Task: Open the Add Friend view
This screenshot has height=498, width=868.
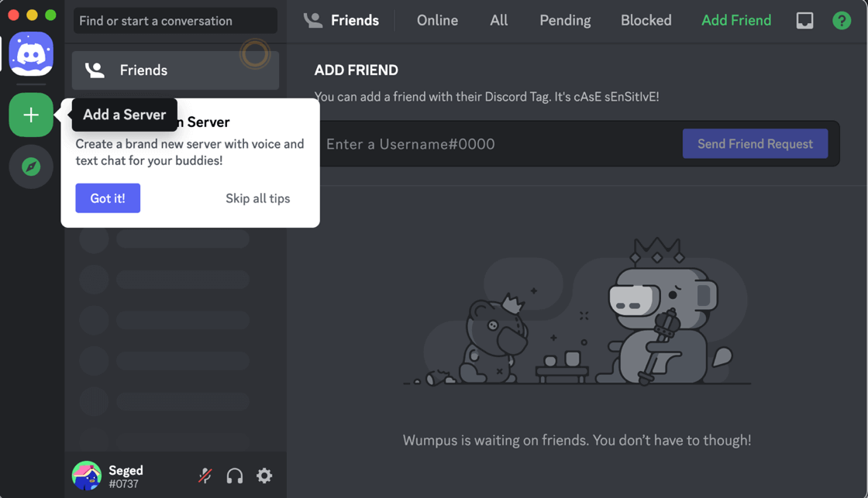Action: click(736, 20)
